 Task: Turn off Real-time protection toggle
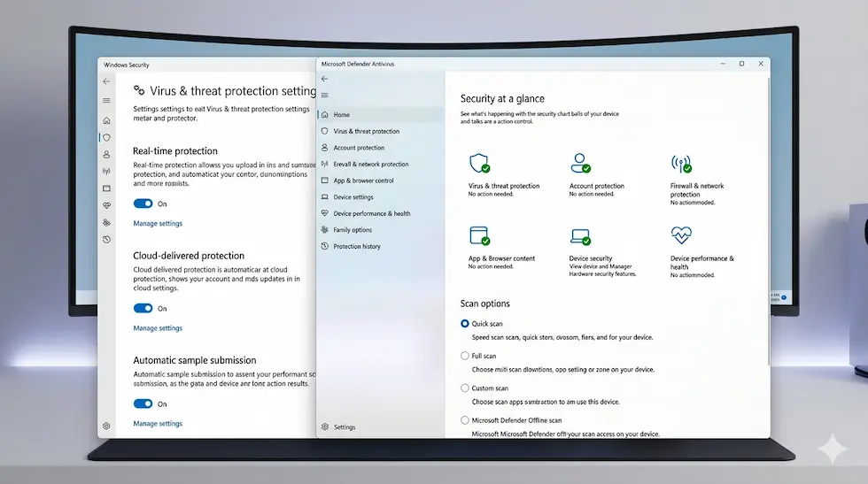pos(143,204)
